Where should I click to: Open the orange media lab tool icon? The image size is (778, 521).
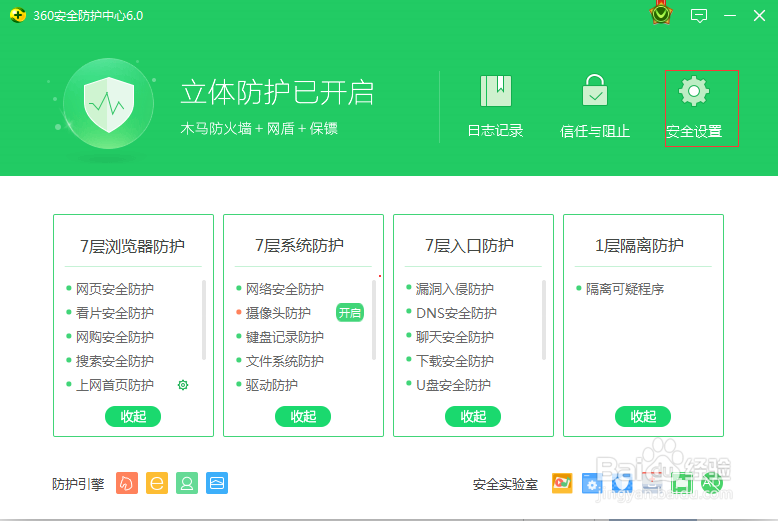coord(562,483)
